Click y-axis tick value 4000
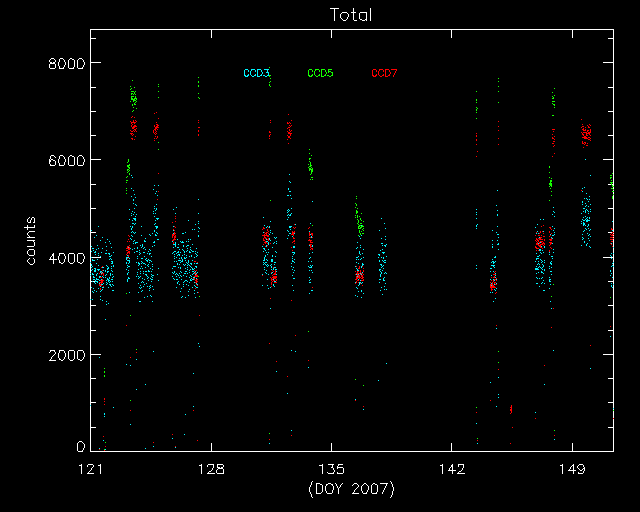Screen dimensions: 640x512 click(67, 258)
